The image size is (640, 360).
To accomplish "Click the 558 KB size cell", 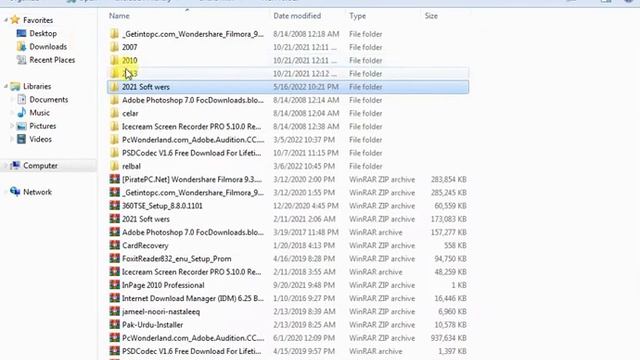I will tap(455, 245).
